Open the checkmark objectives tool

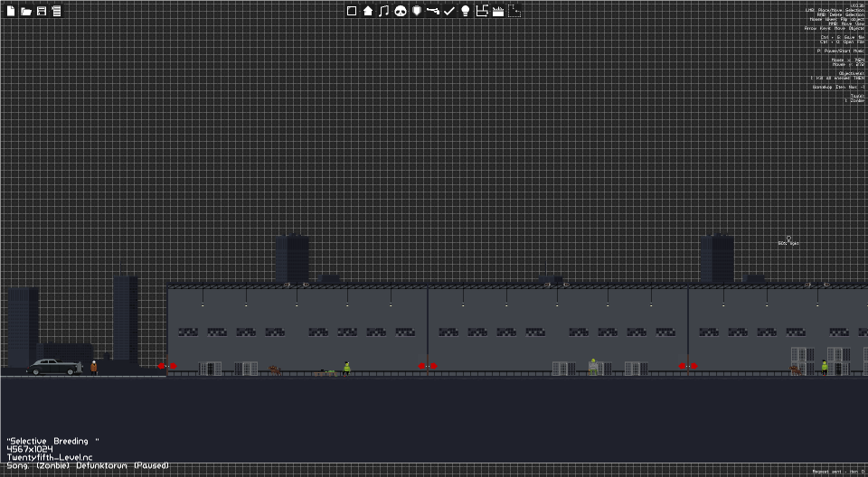[449, 11]
